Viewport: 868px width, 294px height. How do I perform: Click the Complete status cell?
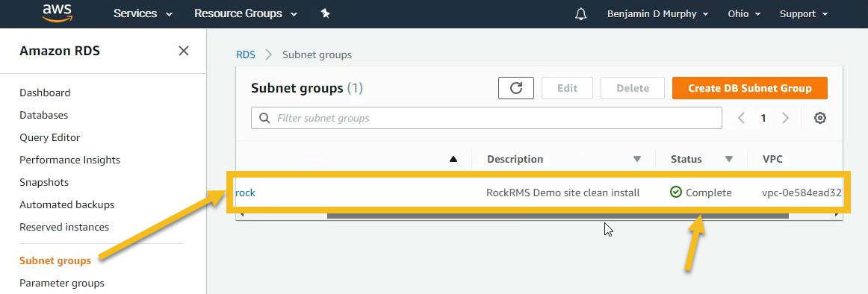[x=701, y=193]
